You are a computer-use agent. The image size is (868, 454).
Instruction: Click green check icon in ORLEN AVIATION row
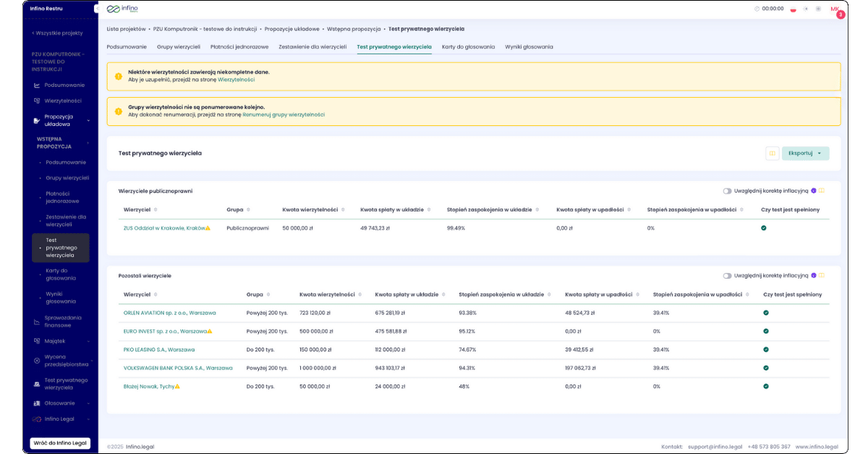(766, 313)
